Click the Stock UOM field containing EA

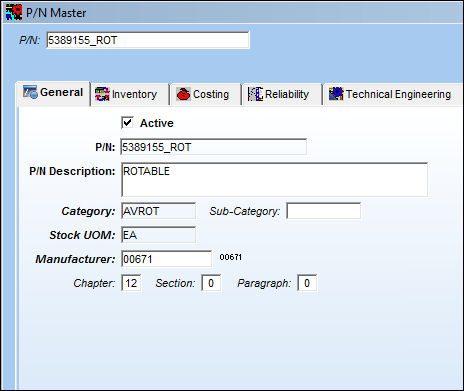(158, 235)
